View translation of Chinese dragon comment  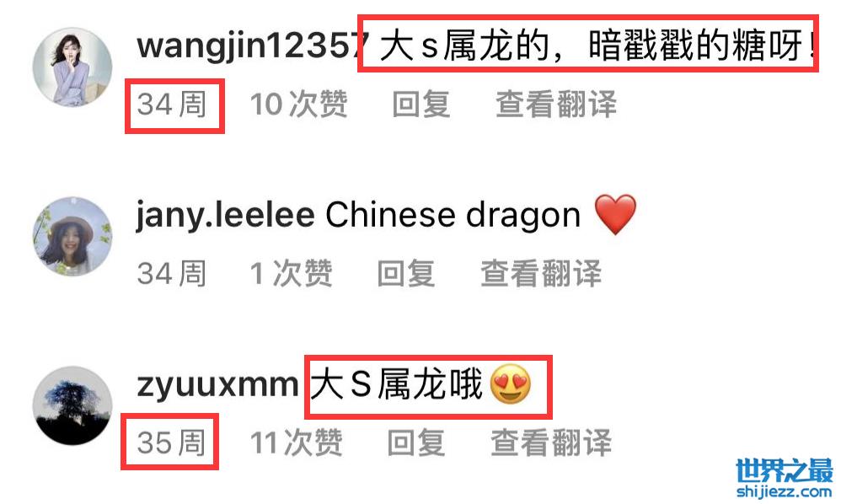[541, 273]
